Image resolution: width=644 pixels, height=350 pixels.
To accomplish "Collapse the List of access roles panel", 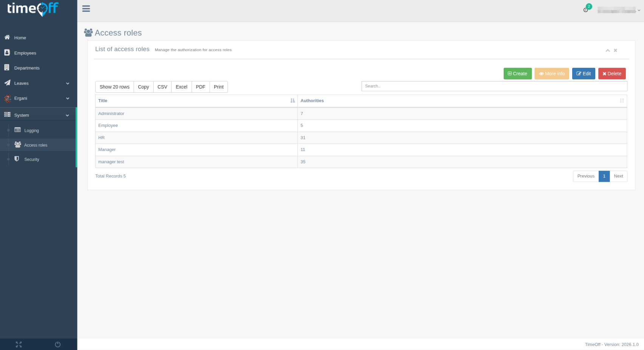I will pyautogui.click(x=608, y=50).
